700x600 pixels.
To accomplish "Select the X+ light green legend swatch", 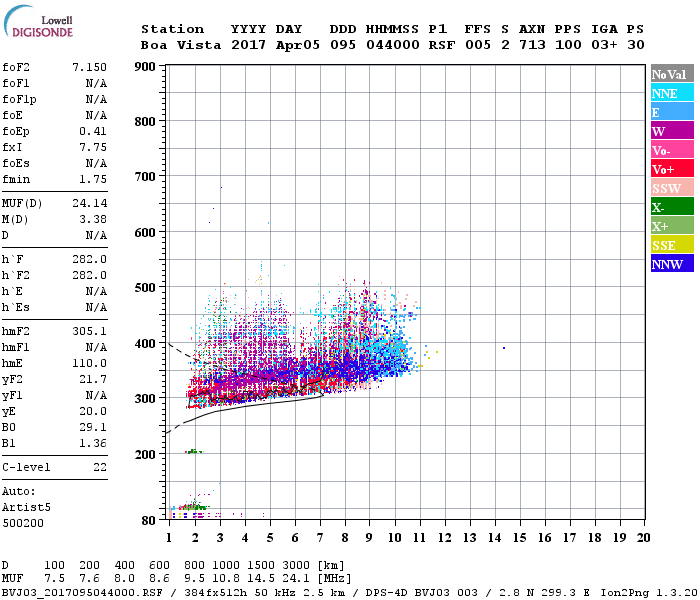I will pyautogui.click(x=672, y=226).
